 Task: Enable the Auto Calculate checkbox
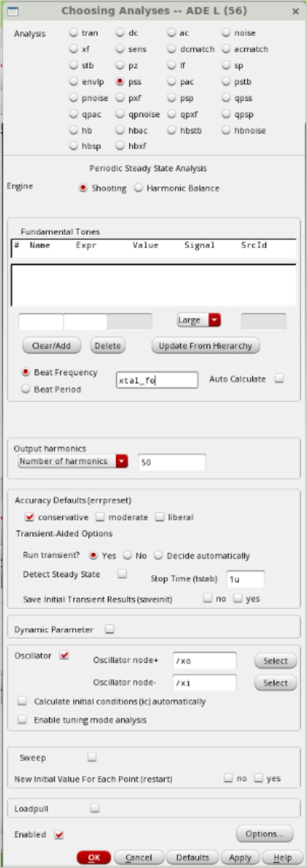coord(278,379)
